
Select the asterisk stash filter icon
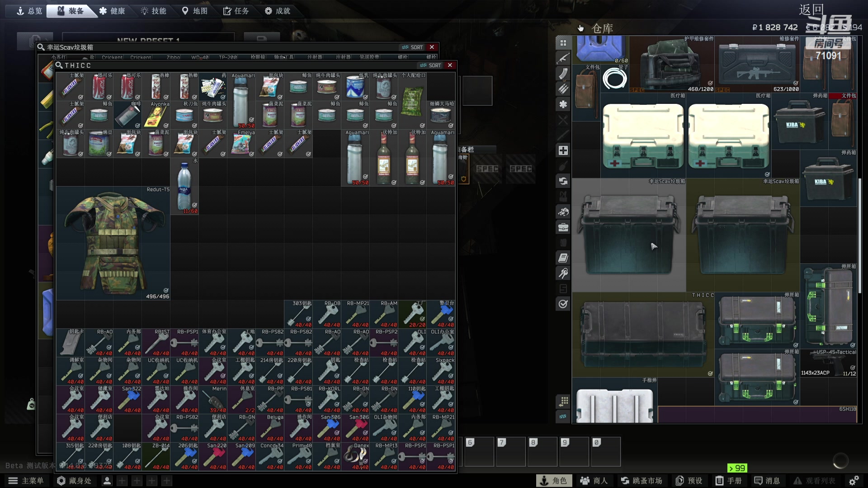563,104
